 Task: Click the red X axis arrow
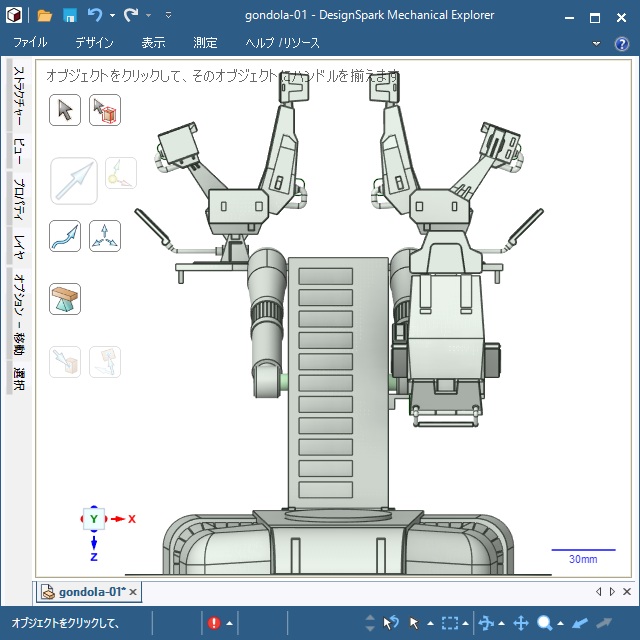point(119,519)
